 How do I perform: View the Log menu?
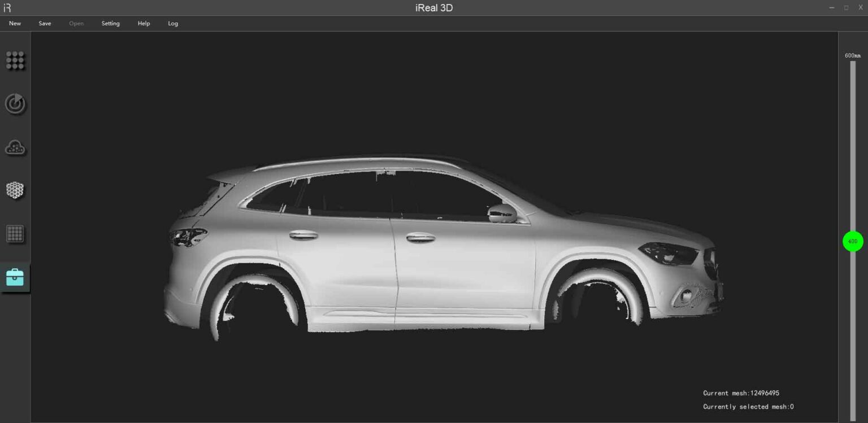[x=173, y=23]
